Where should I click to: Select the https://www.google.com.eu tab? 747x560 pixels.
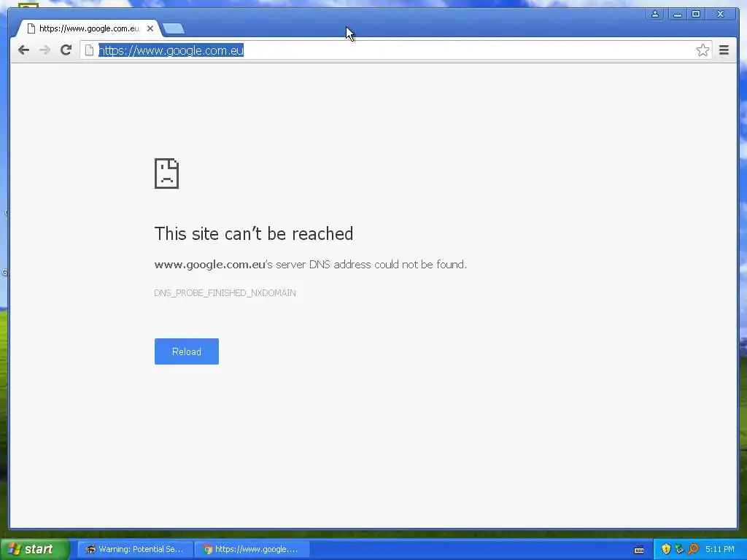click(88, 28)
